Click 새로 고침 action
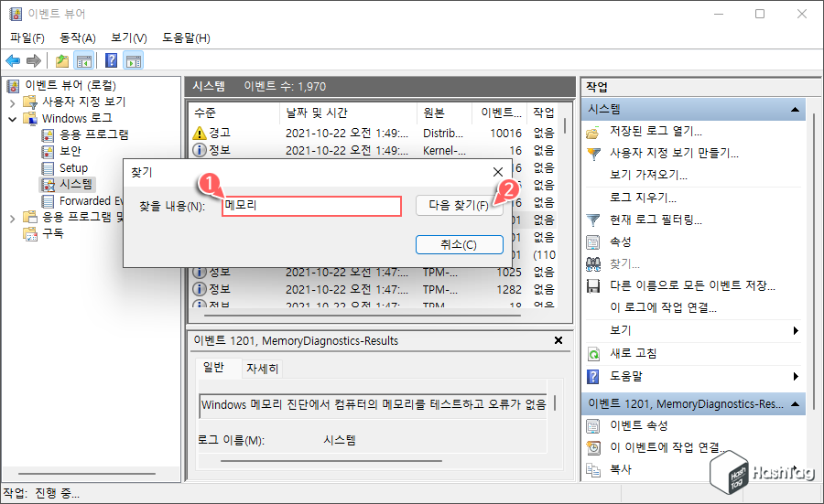The width and height of the screenshot is (824, 504). [x=634, y=353]
